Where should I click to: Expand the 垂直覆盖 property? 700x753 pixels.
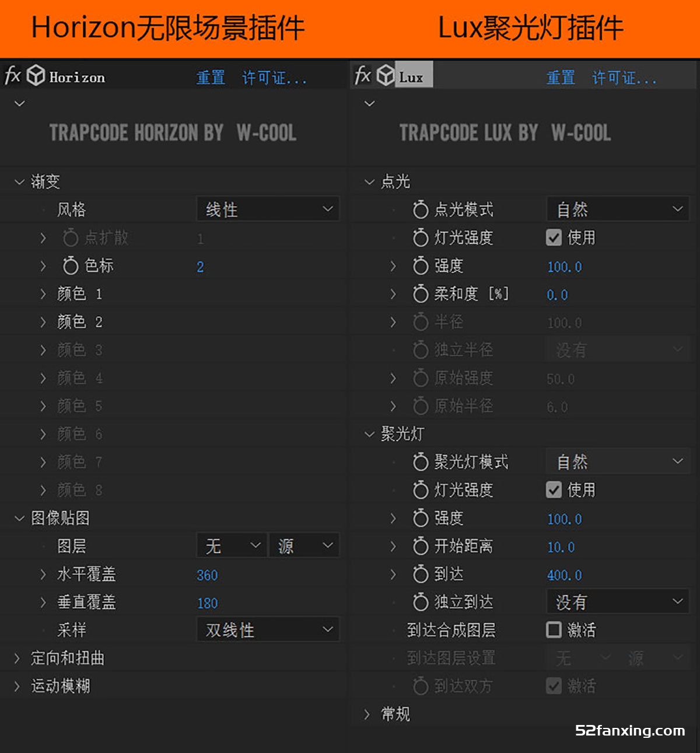[x=43, y=602]
